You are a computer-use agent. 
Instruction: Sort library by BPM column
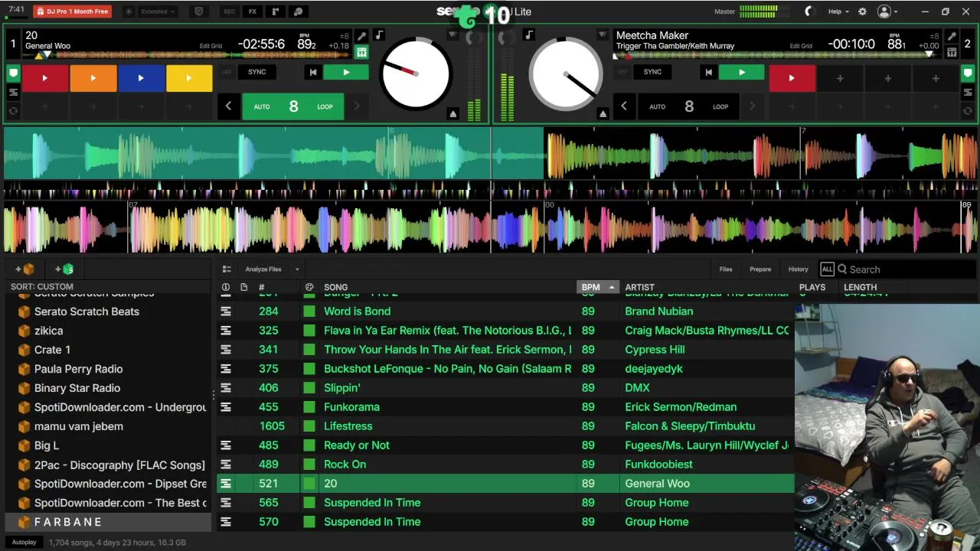[x=597, y=287]
